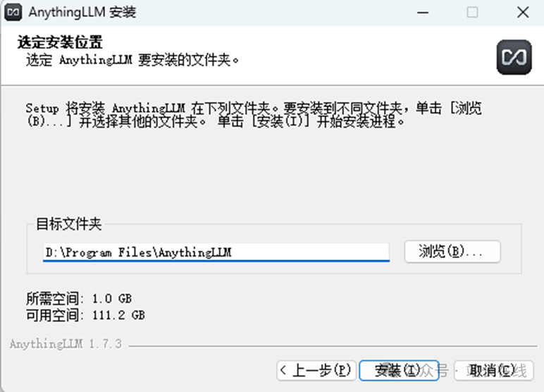Minimize the AnythingLLM installer window
Viewport: 544px width, 392px height.
(423, 13)
